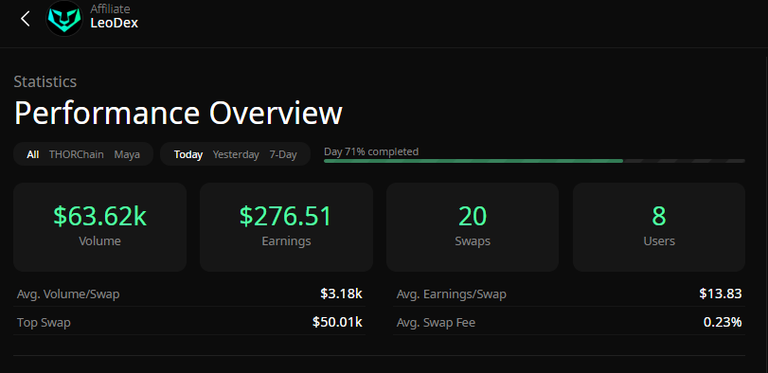The width and height of the screenshot is (768, 373).
Task: Show Yesterday's statistics
Action: pyautogui.click(x=236, y=155)
